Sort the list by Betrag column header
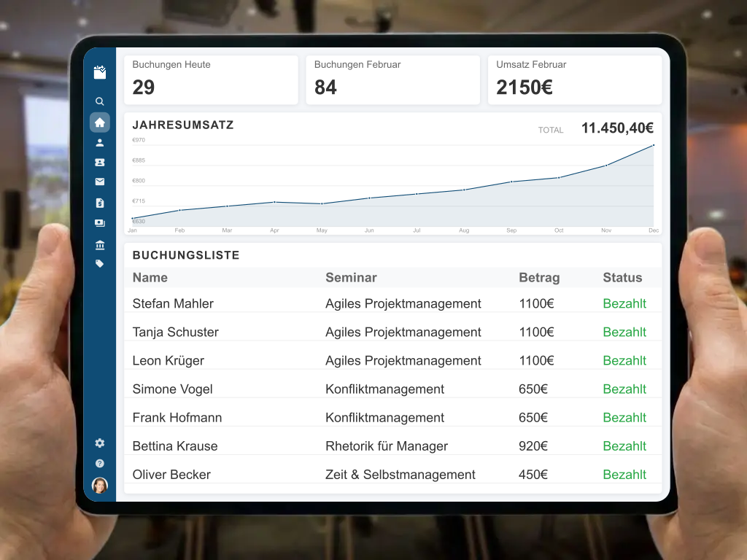The image size is (747, 560). [x=539, y=278]
